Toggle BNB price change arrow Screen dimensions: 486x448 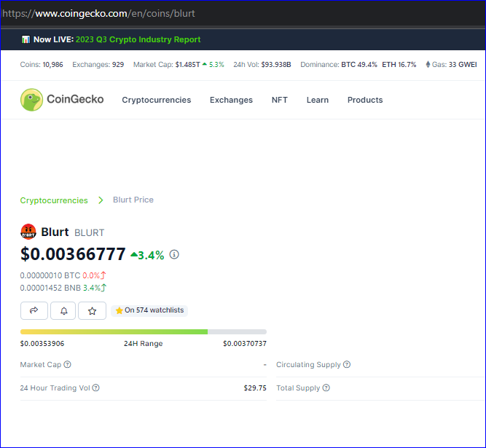104,288
